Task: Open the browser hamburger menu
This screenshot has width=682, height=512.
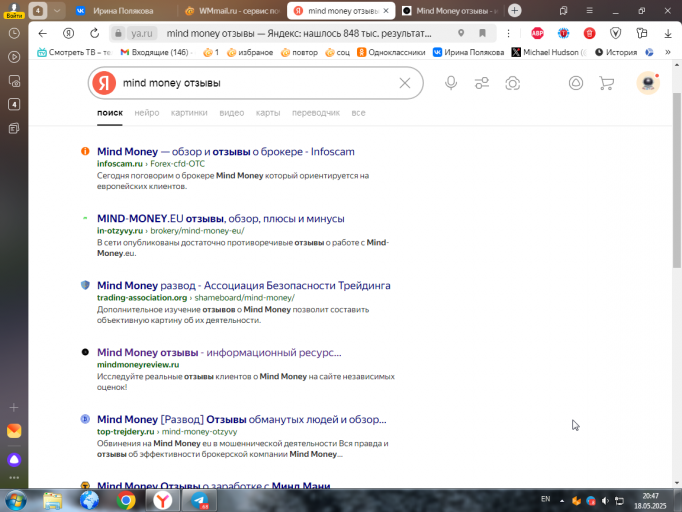Action: (x=589, y=10)
